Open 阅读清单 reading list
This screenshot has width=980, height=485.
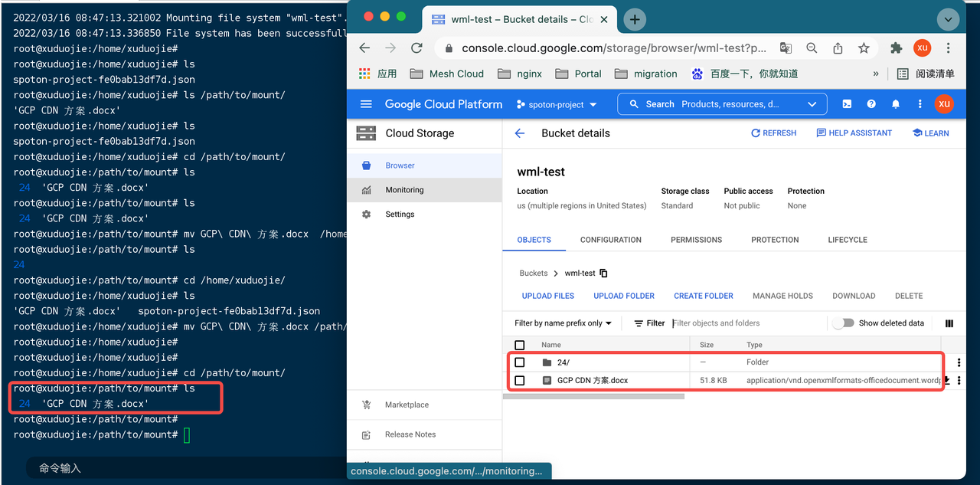pyautogui.click(x=926, y=74)
